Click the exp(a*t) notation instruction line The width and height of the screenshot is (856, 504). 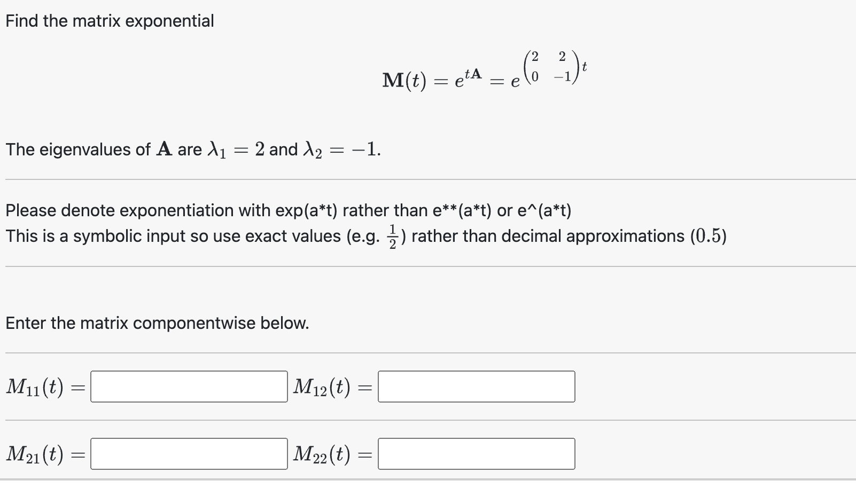[x=289, y=210]
